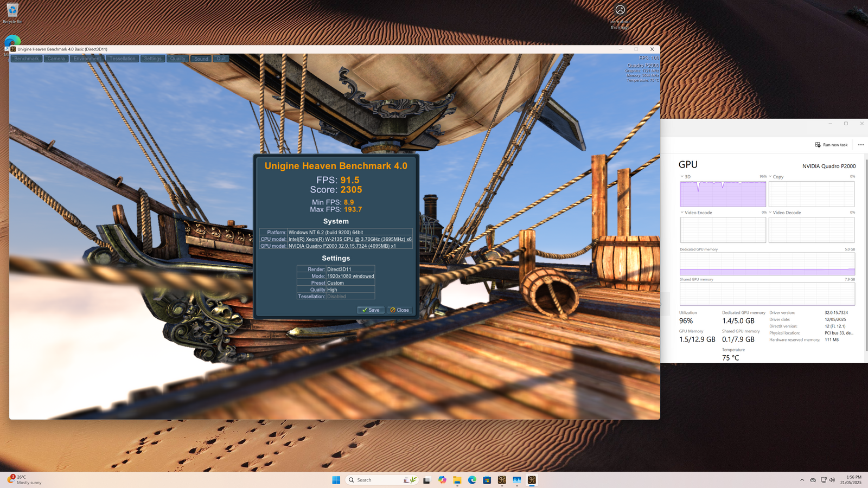The width and height of the screenshot is (868, 488).
Task: Click the FPS value 91.5
Action: coord(350,180)
